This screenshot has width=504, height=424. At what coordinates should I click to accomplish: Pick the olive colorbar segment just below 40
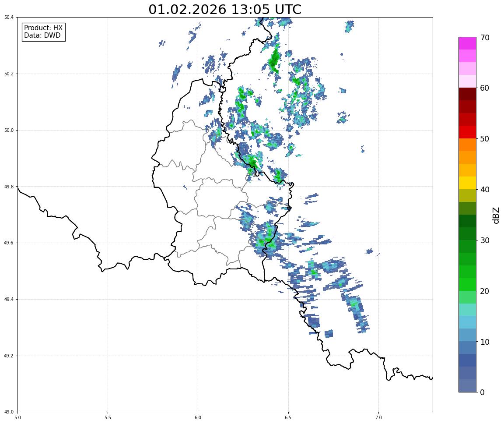[467, 196]
